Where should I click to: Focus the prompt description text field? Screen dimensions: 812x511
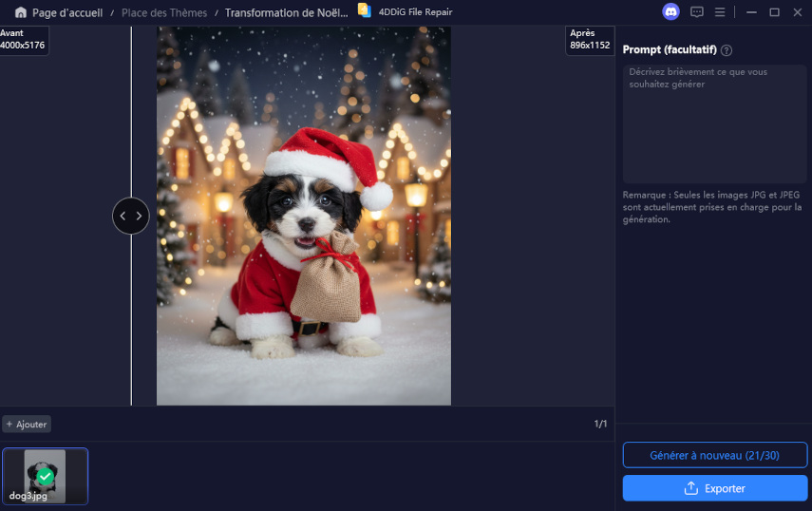pos(714,123)
